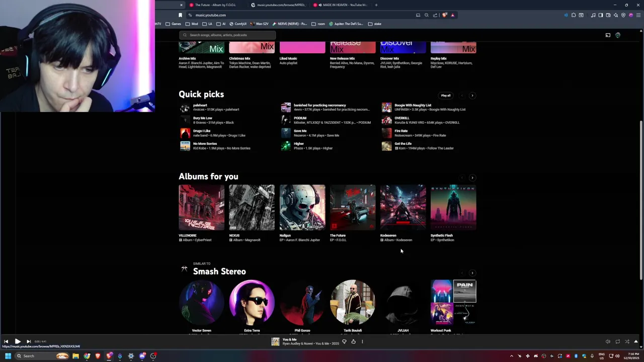The image size is (644, 362).
Task: Switch to MADE IN HEAVEN tab
Action: (x=341, y=5)
